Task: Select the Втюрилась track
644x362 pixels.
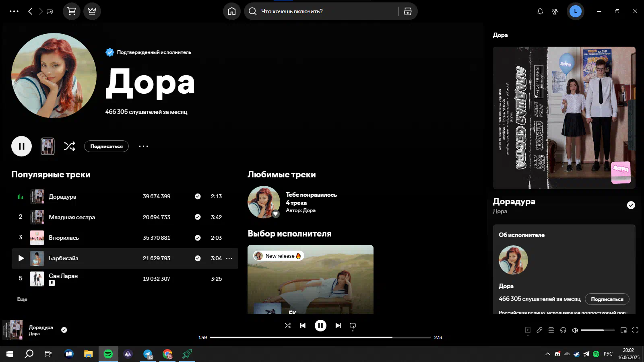Action: tap(64, 238)
